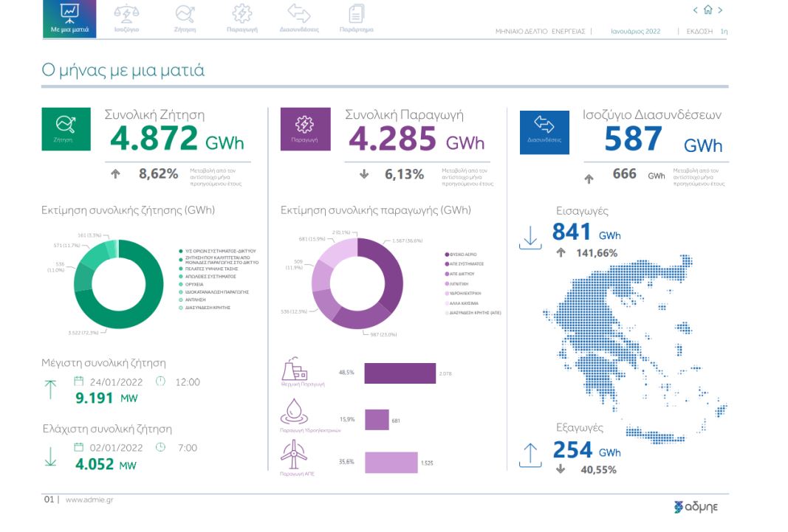The image size is (788, 532).
Task: Toggle ΛΙΓΝΙΤΙΚΗ legend entry in production chart
Action: pos(462,283)
